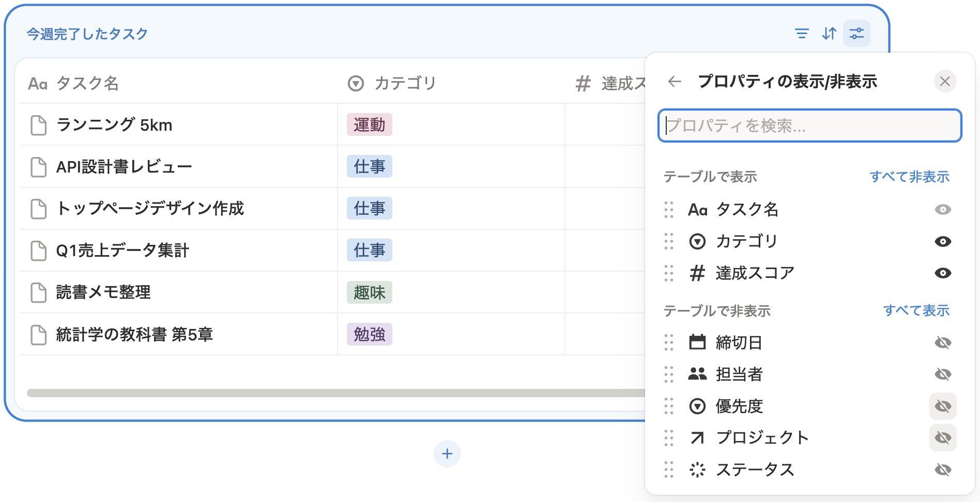Viewport: 980px width, 502px height.
Task: Hide the タスク名 property
Action: 942,209
